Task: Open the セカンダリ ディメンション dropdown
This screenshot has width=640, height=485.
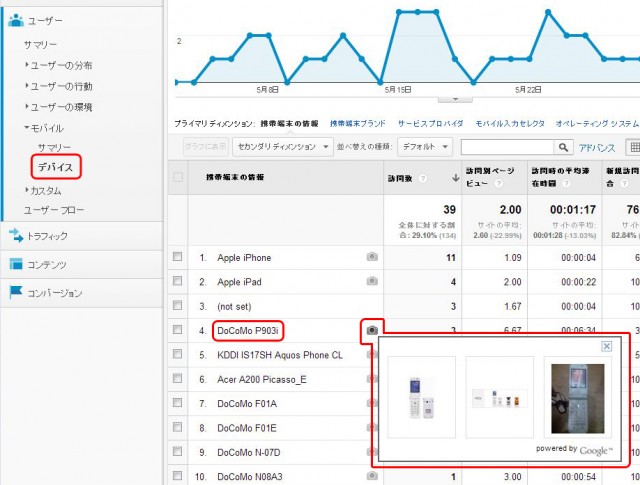Action: pos(282,147)
